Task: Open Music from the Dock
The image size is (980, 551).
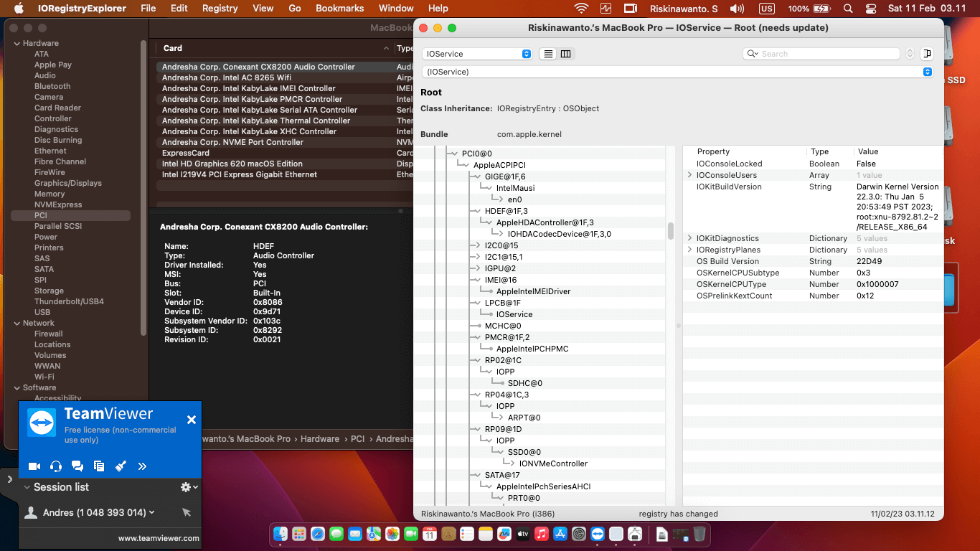Action: click(x=542, y=534)
